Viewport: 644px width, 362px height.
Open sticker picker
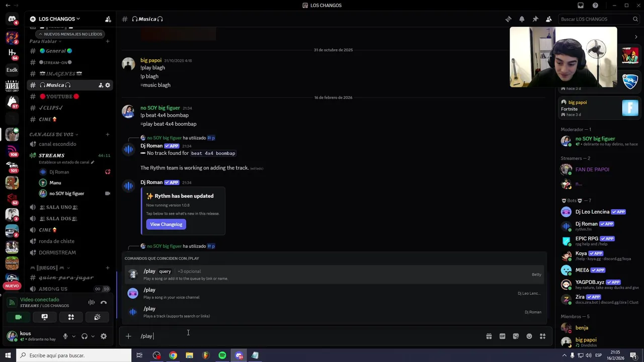[x=516, y=336]
